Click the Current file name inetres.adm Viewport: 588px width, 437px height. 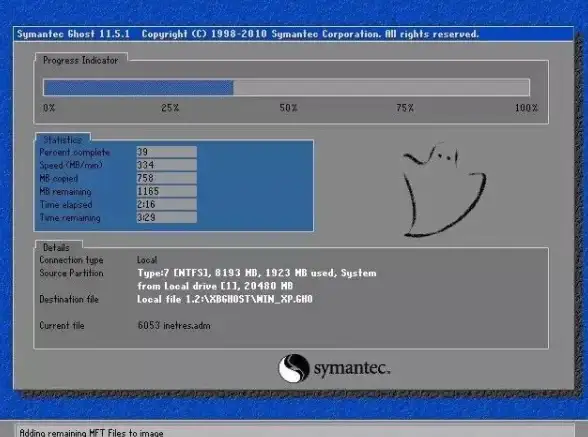click(174, 326)
